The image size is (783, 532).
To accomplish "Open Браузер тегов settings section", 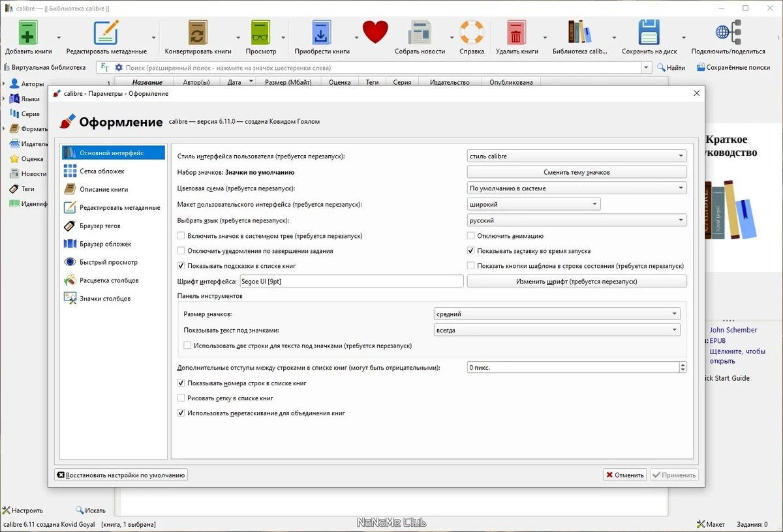I will click(x=112, y=226).
